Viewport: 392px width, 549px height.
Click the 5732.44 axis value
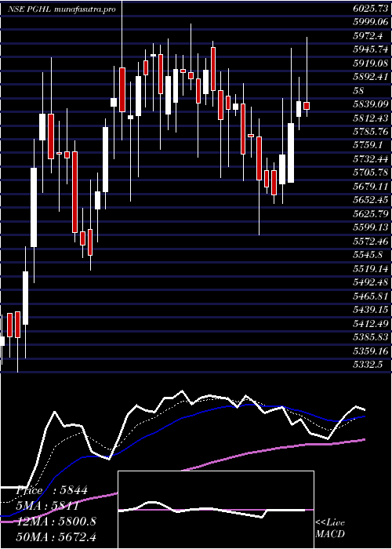[x=370, y=159]
